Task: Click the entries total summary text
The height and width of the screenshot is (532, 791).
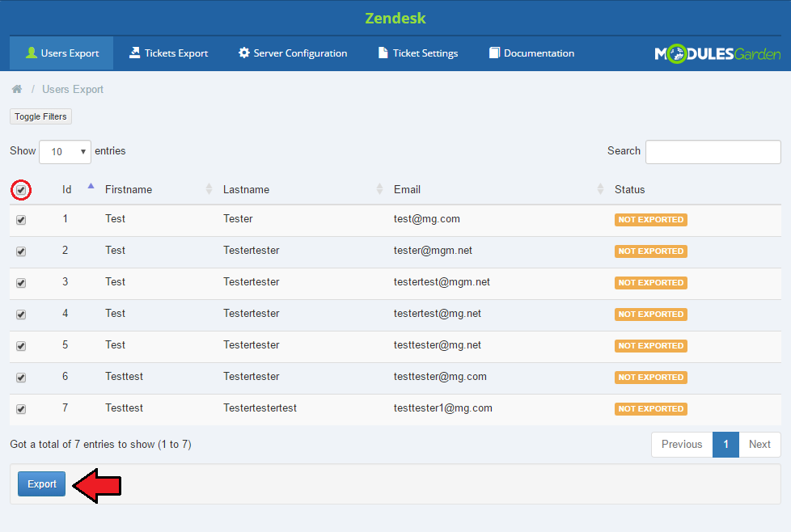Action: 100,444
